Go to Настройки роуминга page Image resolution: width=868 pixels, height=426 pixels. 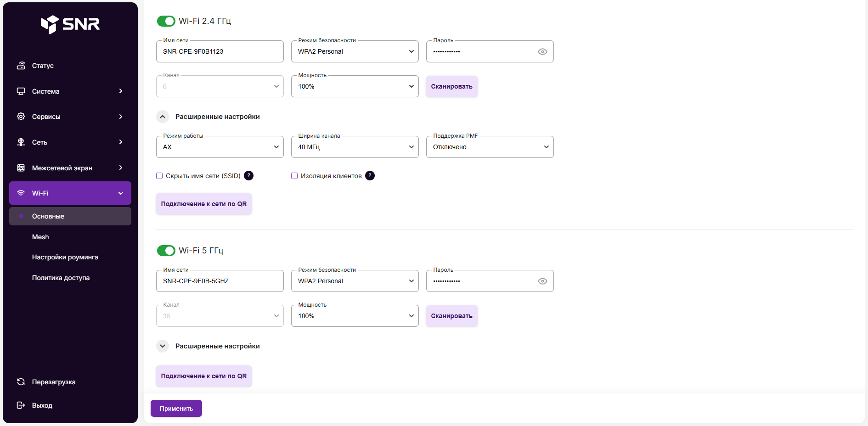tap(65, 257)
